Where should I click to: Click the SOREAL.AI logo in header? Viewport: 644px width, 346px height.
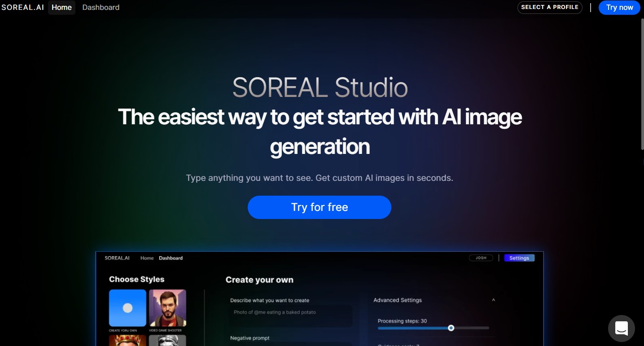tap(23, 7)
